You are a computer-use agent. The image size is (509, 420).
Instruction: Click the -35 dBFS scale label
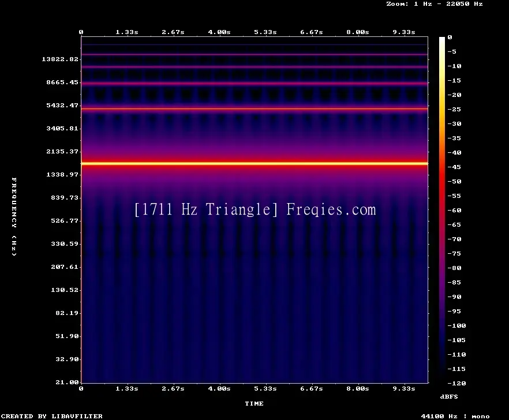point(454,138)
